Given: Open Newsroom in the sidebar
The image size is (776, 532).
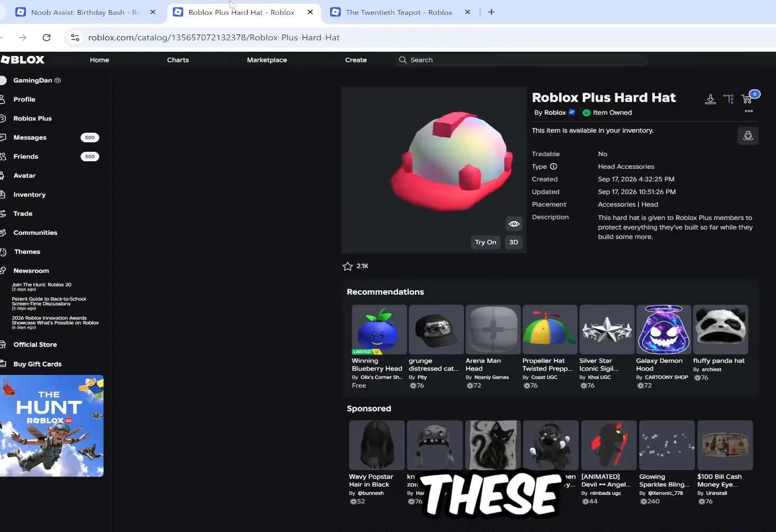Looking at the screenshot, I should tap(31, 271).
